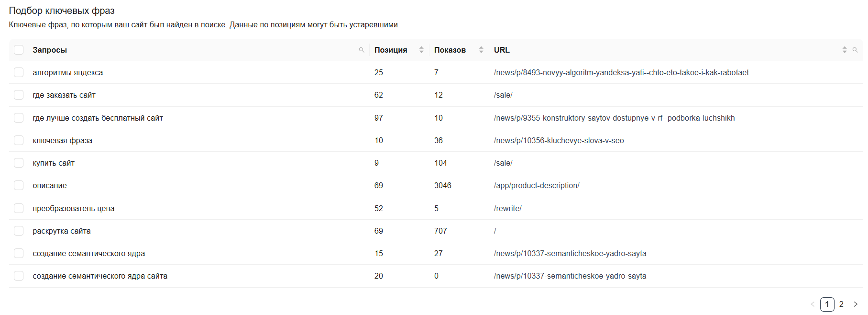This screenshot has height=315, width=868.
Task: Click the /rewrite/ URL entry
Action: click(x=507, y=208)
